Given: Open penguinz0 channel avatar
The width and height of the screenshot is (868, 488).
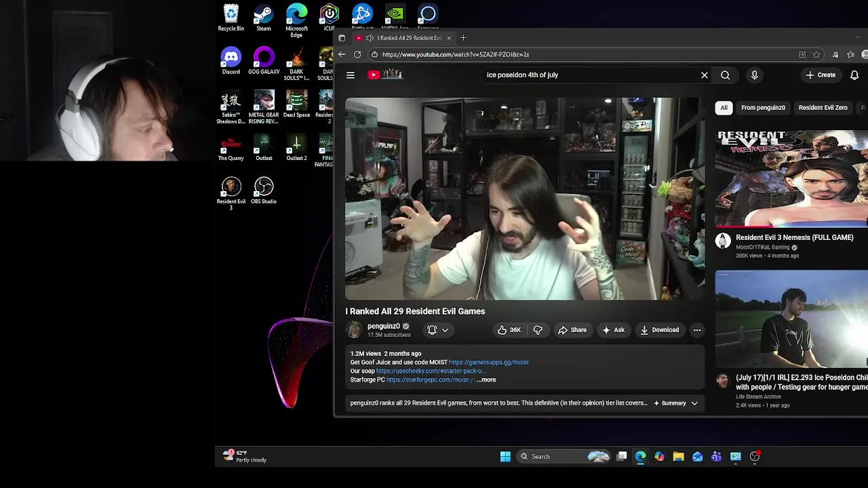Looking at the screenshot, I should (354, 330).
